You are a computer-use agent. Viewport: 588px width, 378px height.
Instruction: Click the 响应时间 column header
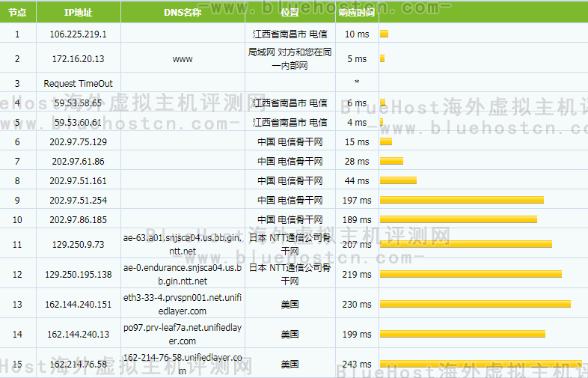357,13
